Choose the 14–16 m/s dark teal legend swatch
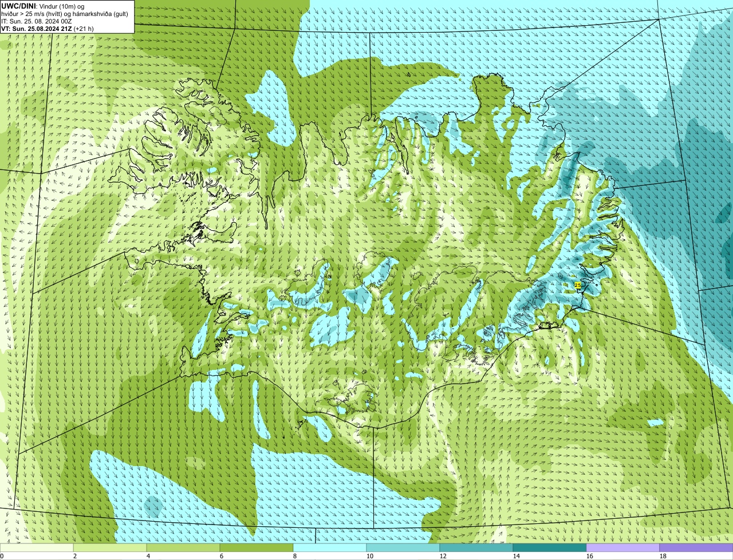The width and height of the screenshot is (733, 560). click(550, 547)
